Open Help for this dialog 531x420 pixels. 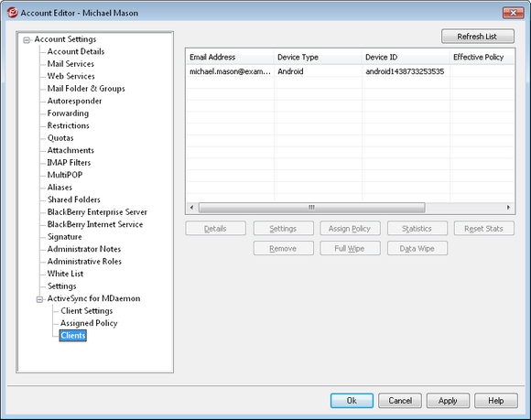[x=496, y=401]
